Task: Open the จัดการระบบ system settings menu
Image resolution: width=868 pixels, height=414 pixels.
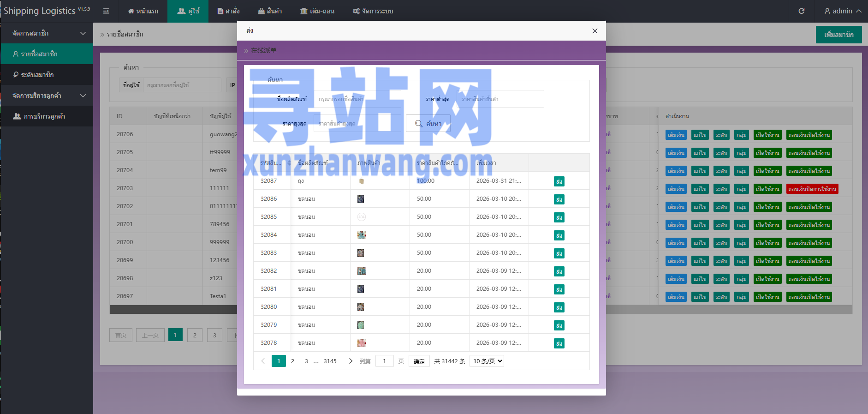Action: point(373,11)
